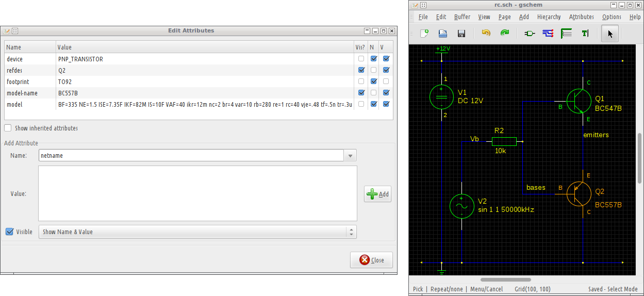This screenshot has width=644, height=296.
Task: Select the Add Component gate icon
Action: click(529, 34)
